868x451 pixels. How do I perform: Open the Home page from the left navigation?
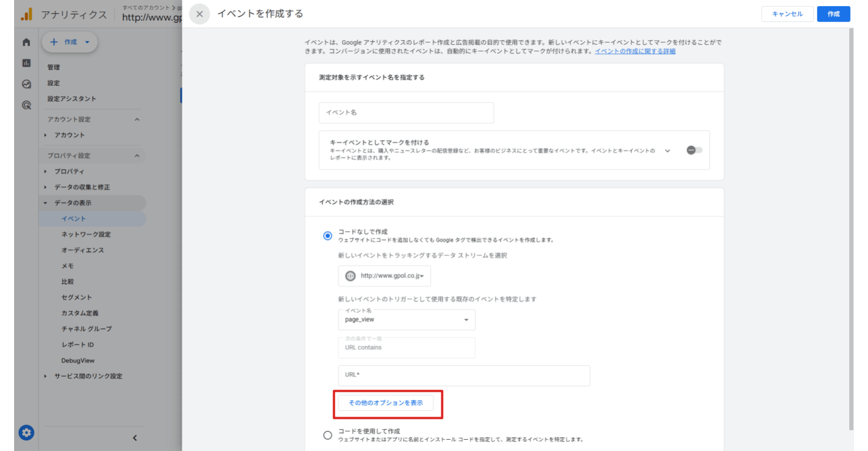25,42
